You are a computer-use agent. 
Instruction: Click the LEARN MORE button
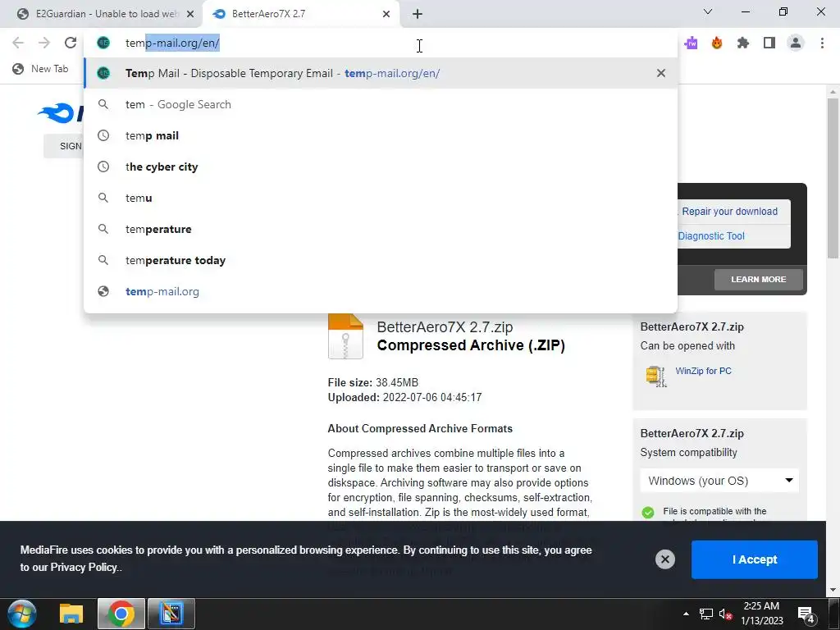click(x=758, y=279)
